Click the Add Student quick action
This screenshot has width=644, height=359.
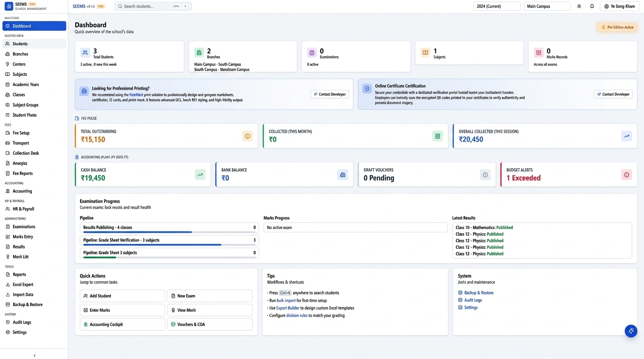(x=123, y=296)
